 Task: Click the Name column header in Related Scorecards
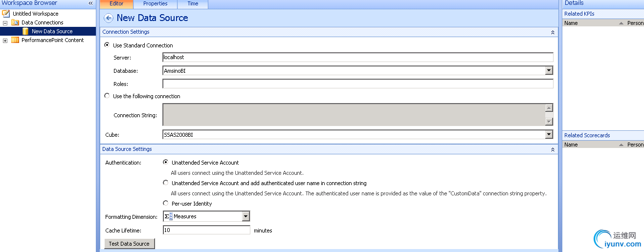point(571,145)
